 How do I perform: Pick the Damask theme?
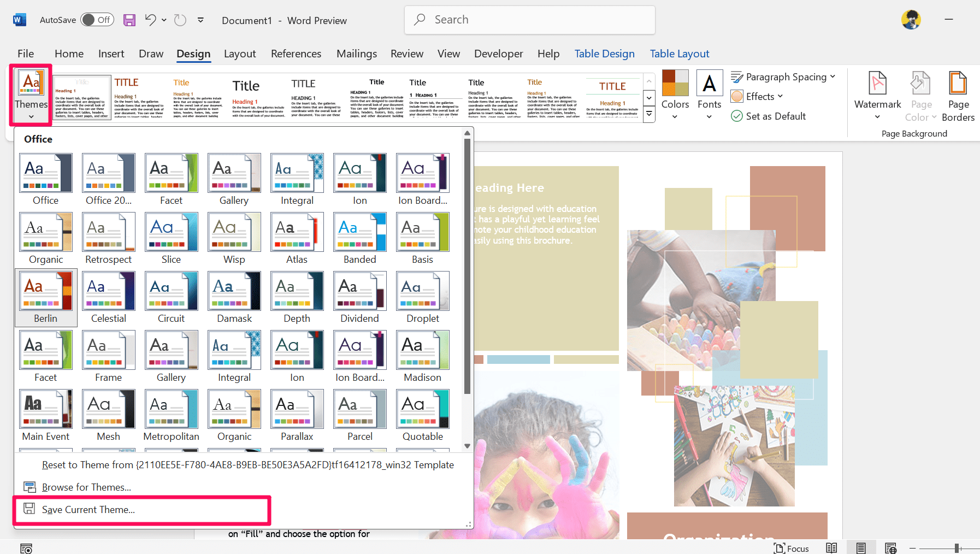point(234,298)
